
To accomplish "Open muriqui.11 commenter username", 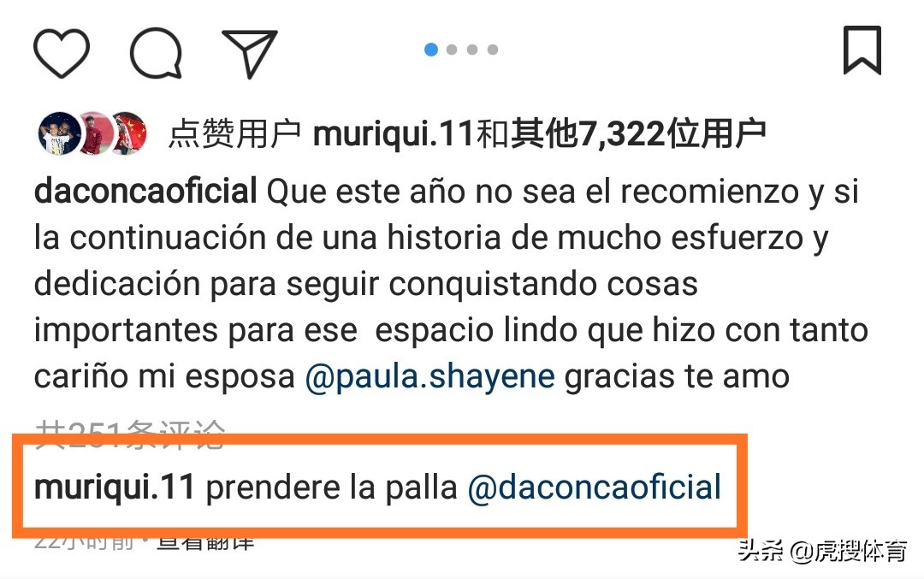I will (115, 487).
